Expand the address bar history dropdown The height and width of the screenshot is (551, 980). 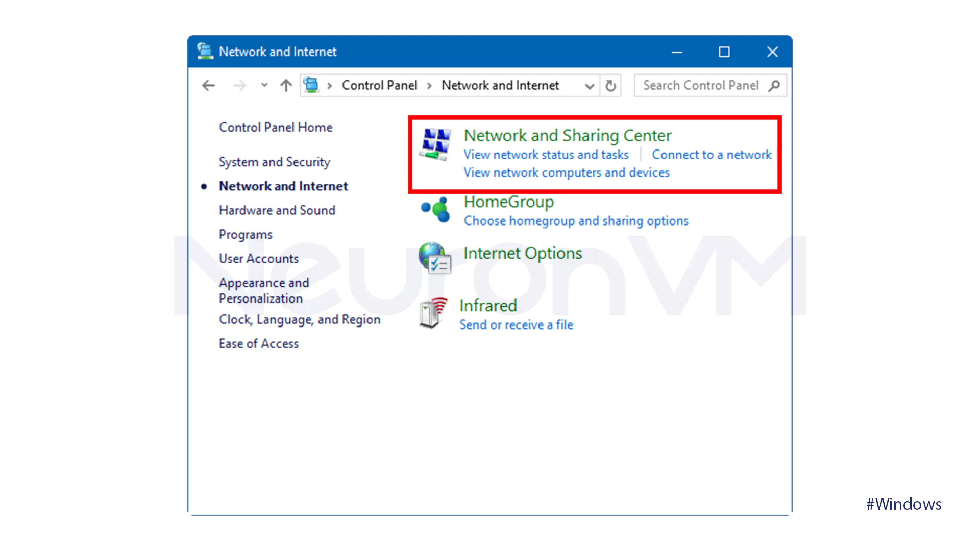pos(590,86)
